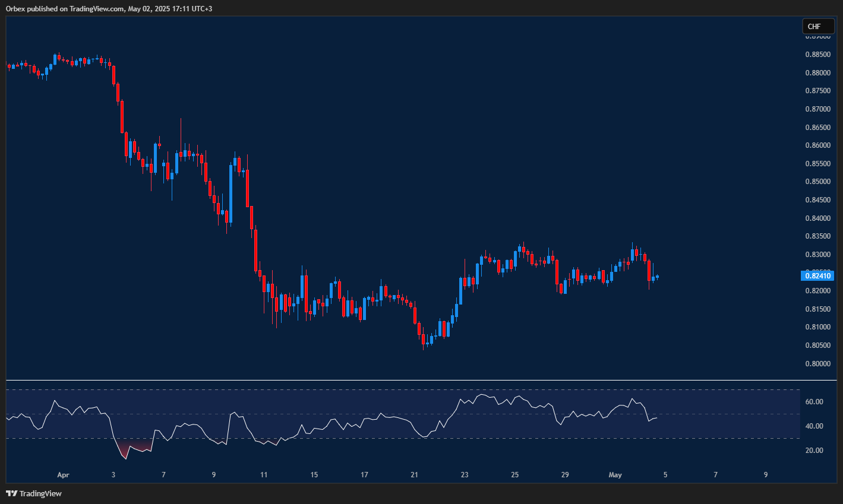Click the 0.84500 price scale entry
This screenshot has width=843, height=504.
click(819, 199)
